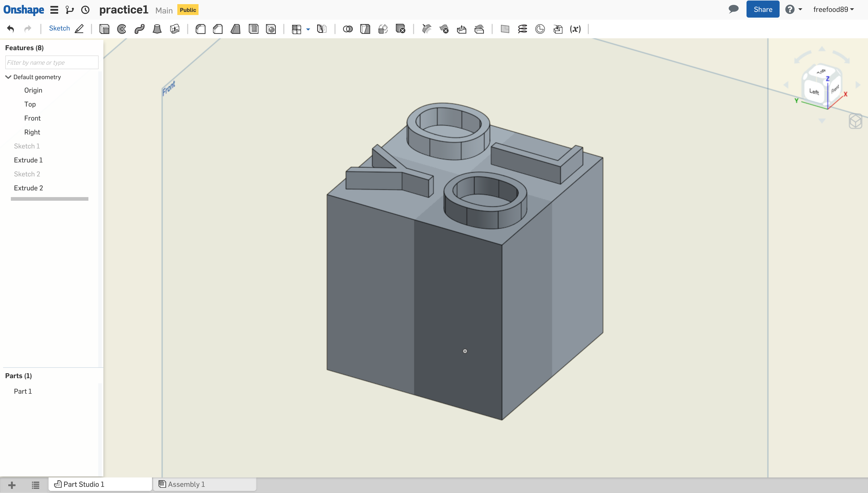Select the Helix tool
The height and width of the screenshot is (493, 868).
click(x=523, y=29)
